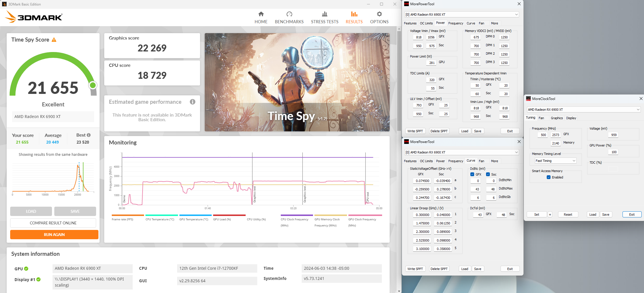
Task: Click the TDC Limits GFX field showing 320
Action: pyautogui.click(x=431, y=80)
